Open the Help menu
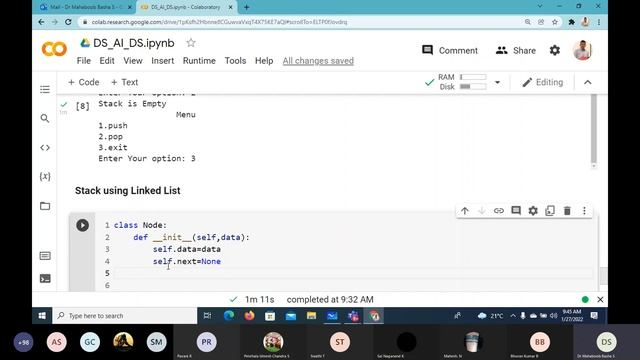This screenshot has height=360, width=640. [264, 61]
